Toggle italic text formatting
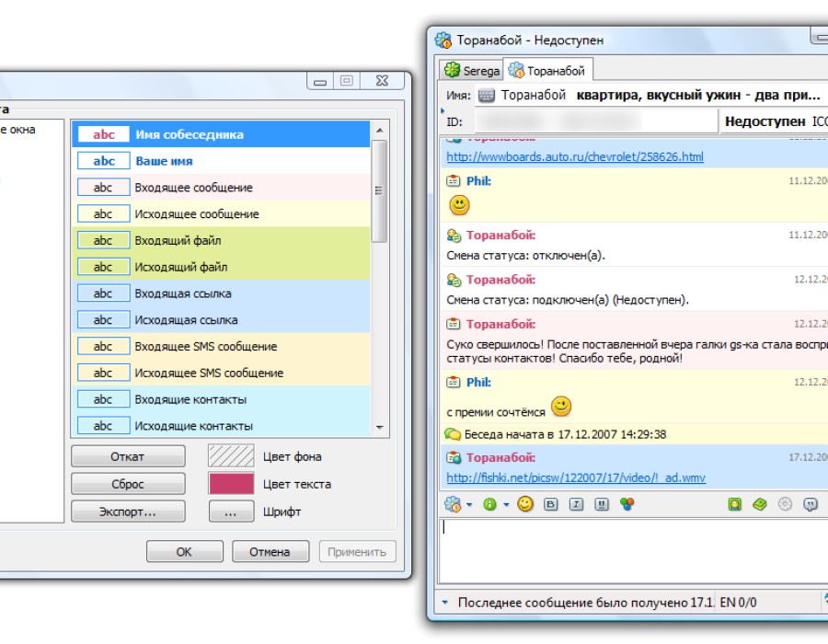Image resolution: width=828 pixels, height=644 pixels. (576, 505)
